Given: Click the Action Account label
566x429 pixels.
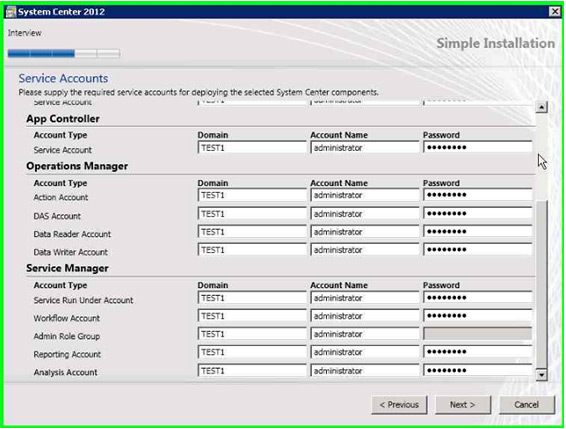Looking at the screenshot, I should pyautogui.click(x=61, y=198).
